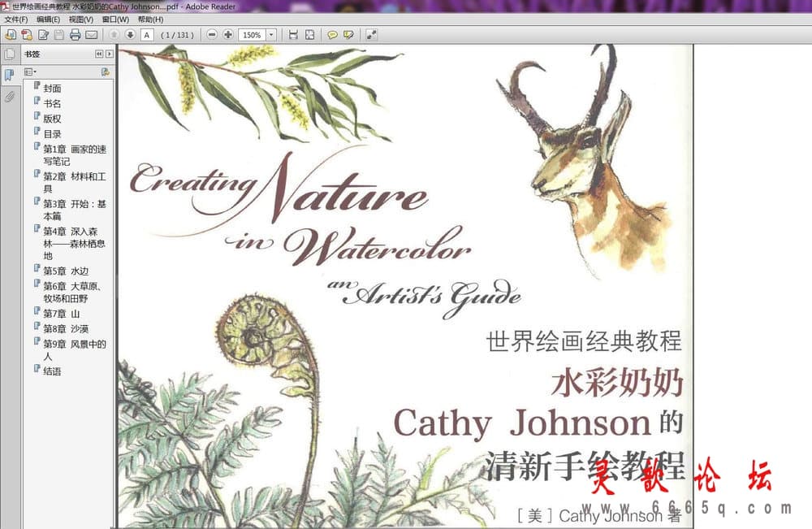This screenshot has height=529, width=812.
Task: Click the email envelope toolbar icon
Action: pos(92,35)
